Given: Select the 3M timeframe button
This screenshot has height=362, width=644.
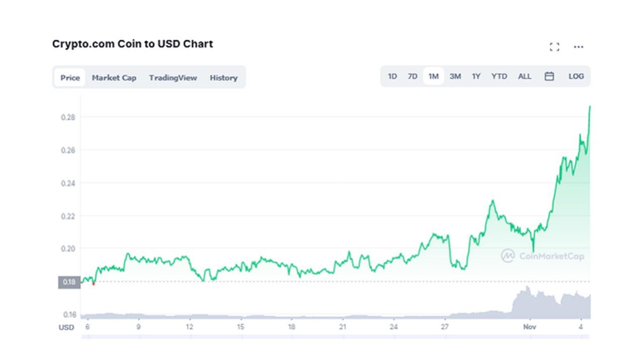Looking at the screenshot, I should tap(455, 76).
